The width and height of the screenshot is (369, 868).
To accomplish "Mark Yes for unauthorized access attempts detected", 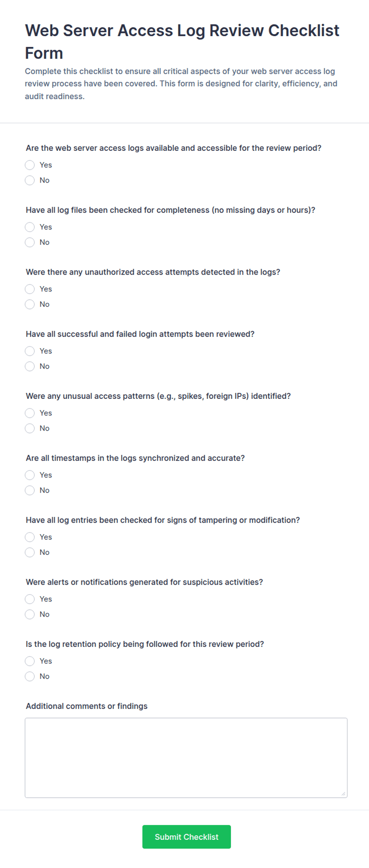I will pos(30,289).
